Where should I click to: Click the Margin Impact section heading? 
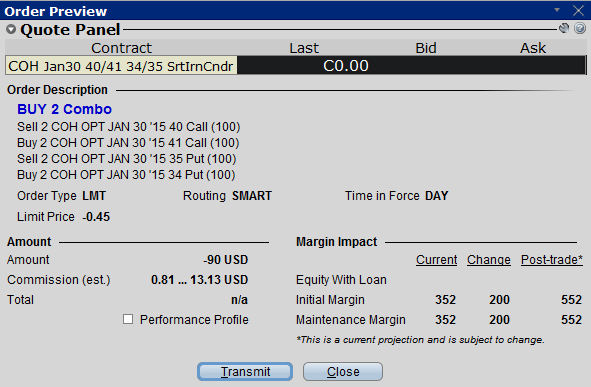coord(336,242)
